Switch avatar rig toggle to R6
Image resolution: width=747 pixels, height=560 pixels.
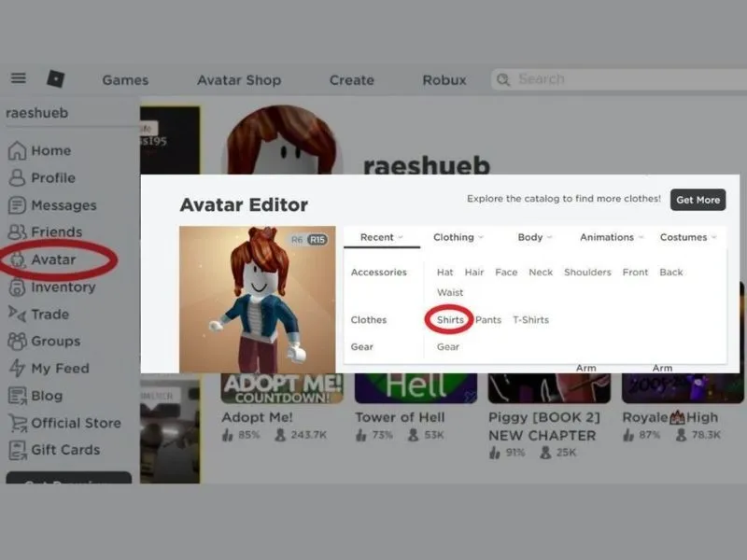(x=297, y=240)
